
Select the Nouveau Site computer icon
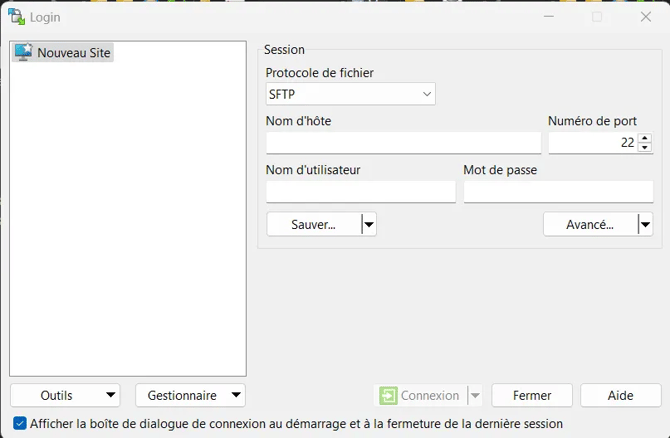click(x=23, y=52)
